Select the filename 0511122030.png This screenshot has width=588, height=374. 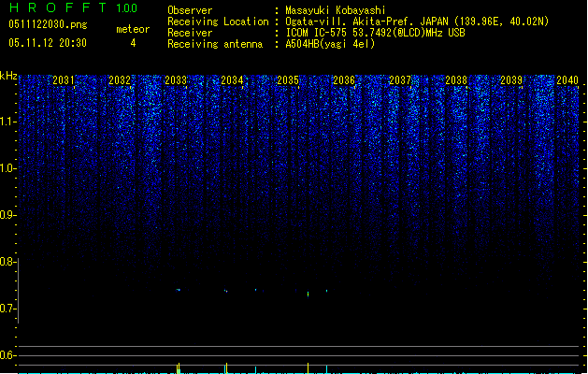point(48,24)
